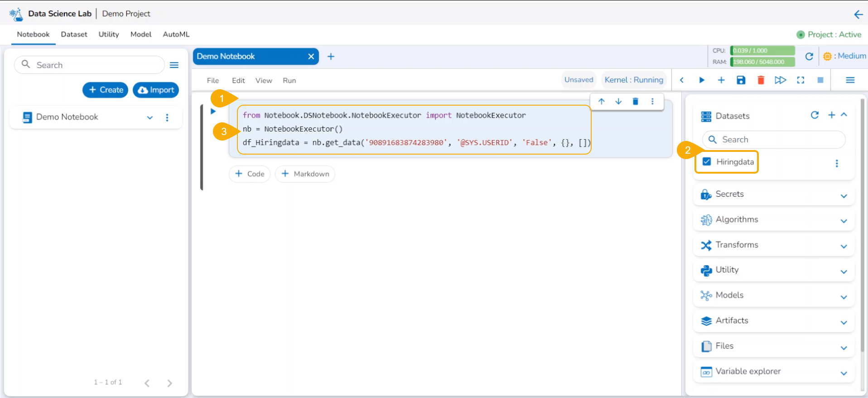
Task: Expand Demo Notebook dropdown in sidebar
Action: click(x=150, y=117)
